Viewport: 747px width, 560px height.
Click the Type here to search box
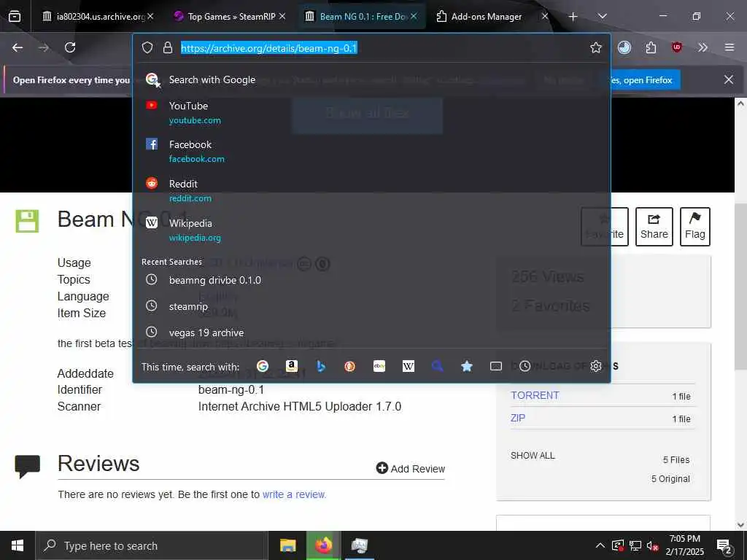152,545
